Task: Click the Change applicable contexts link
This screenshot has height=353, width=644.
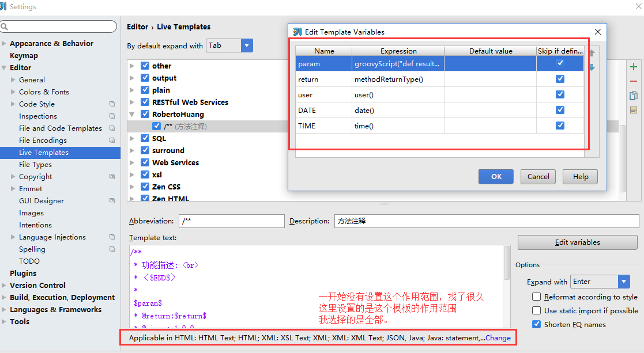Action: (498, 338)
